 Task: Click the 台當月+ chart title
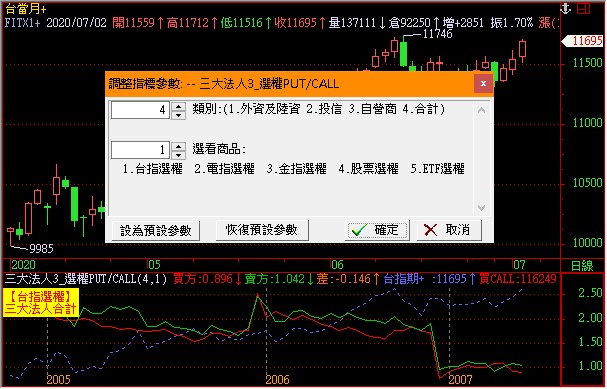(x=25, y=9)
